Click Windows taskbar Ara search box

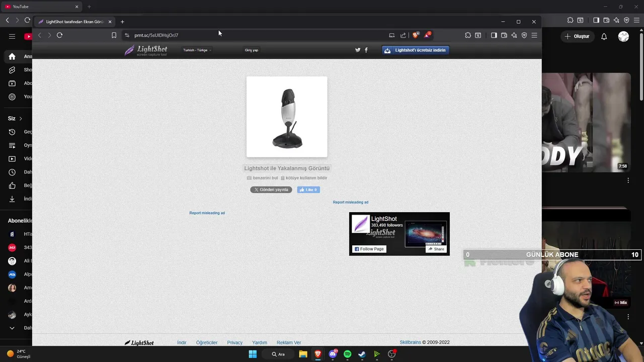(278, 354)
